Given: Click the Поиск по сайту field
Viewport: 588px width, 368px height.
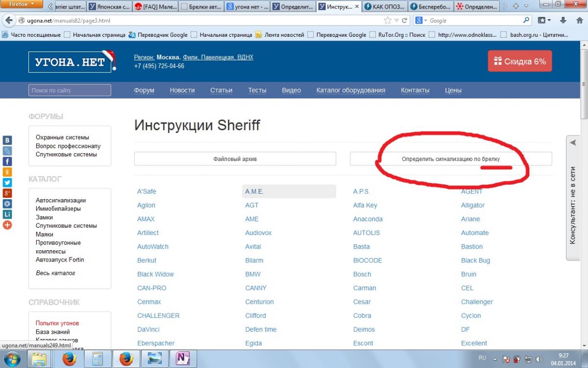Looking at the screenshot, I should coord(70,90).
